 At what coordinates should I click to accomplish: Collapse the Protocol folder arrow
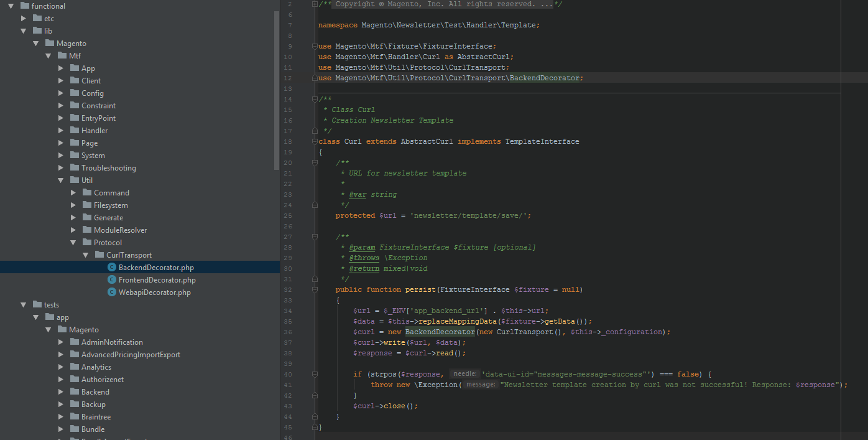click(73, 243)
